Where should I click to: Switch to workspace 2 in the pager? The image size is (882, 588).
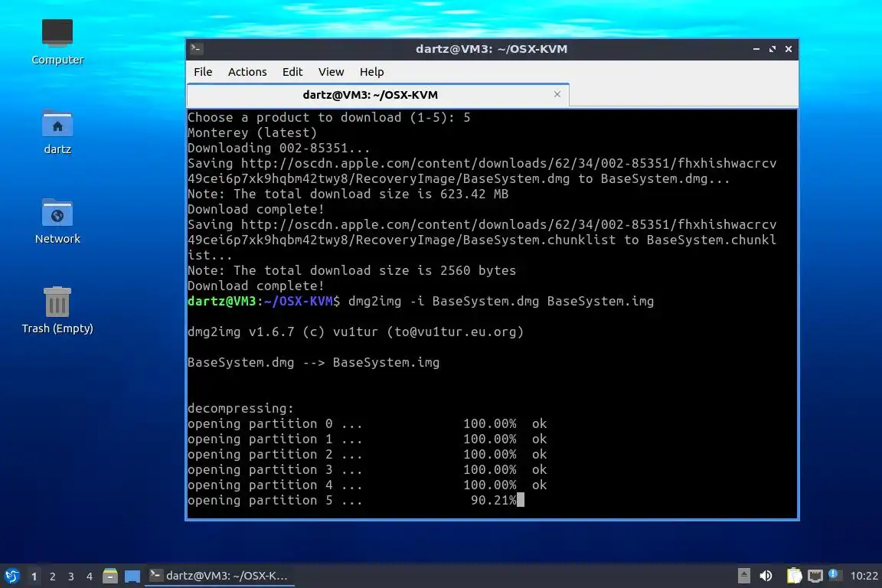coord(52,577)
